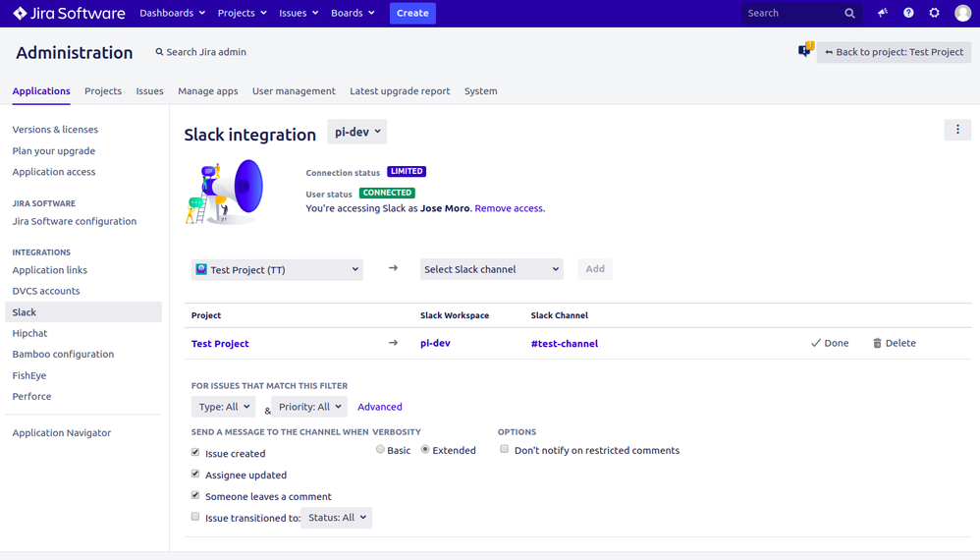The height and width of the screenshot is (560, 980).
Task: Click Done for the Test Project mapping
Action: pos(830,343)
